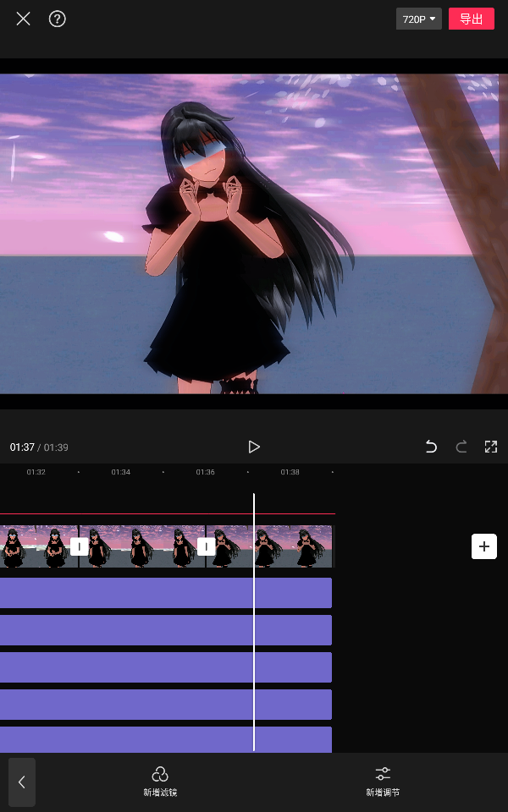Close the video editor with X icon
Screen dimensions: 508x812
coord(23,19)
